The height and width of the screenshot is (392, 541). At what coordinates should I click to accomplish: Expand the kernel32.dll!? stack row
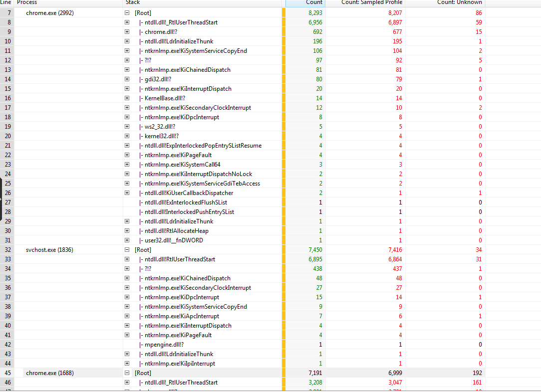(127, 136)
